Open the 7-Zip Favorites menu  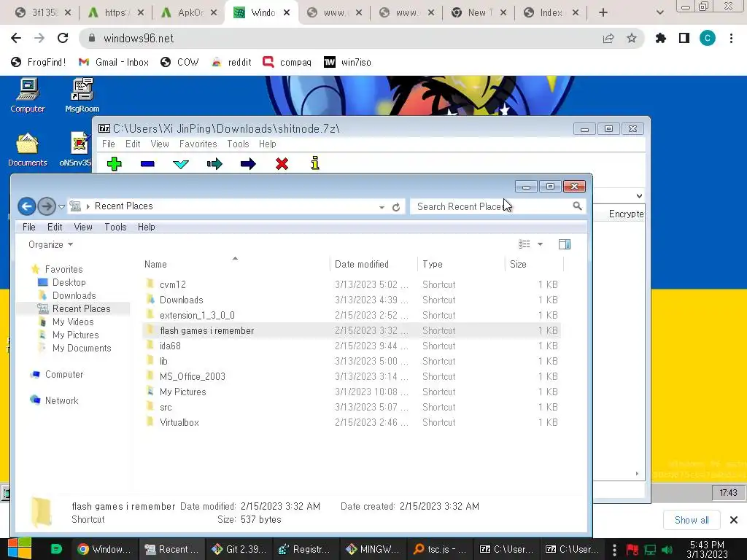(x=198, y=144)
